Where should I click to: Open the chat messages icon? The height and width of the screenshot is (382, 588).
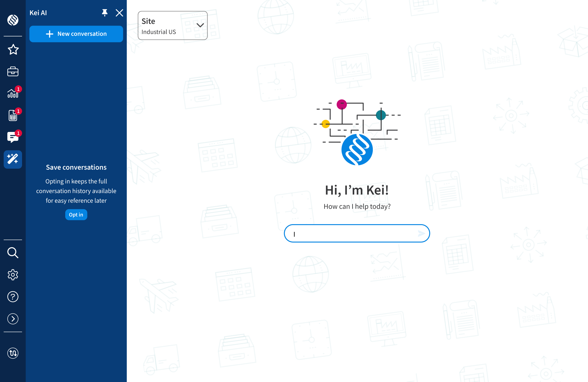pos(13,137)
